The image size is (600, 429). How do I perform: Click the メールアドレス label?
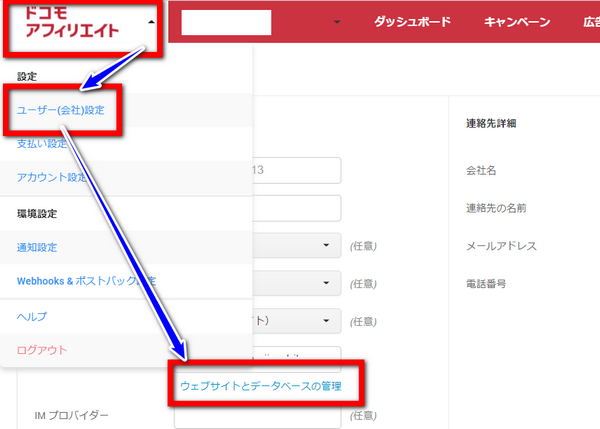(502, 246)
